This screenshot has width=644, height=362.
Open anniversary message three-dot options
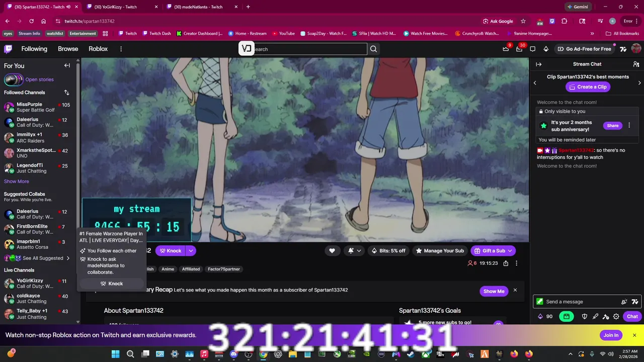pyautogui.click(x=629, y=125)
